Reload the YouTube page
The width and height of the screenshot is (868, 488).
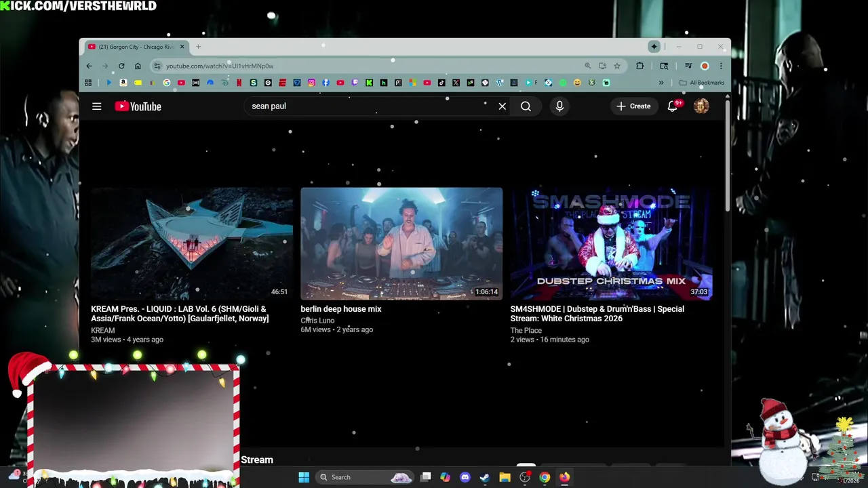point(121,66)
